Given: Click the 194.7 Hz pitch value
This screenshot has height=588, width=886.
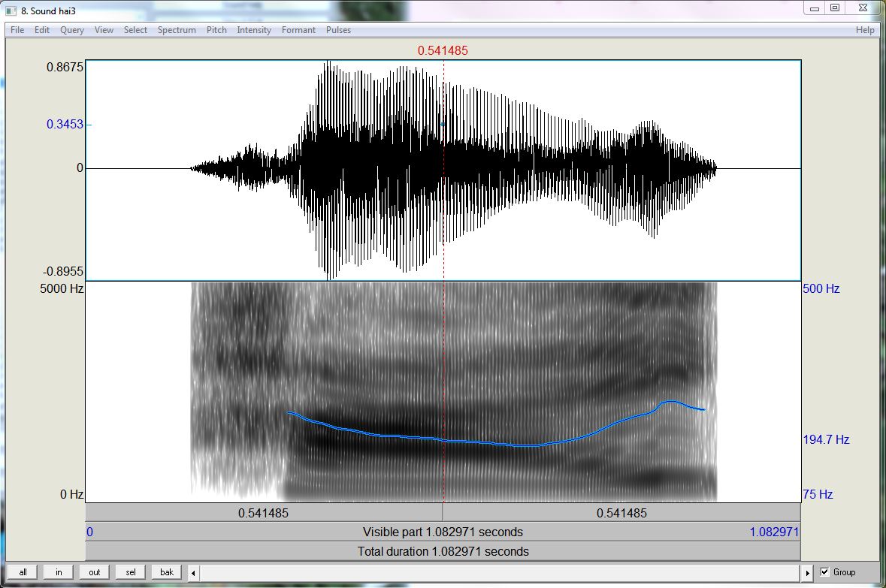Looking at the screenshot, I should (826, 439).
